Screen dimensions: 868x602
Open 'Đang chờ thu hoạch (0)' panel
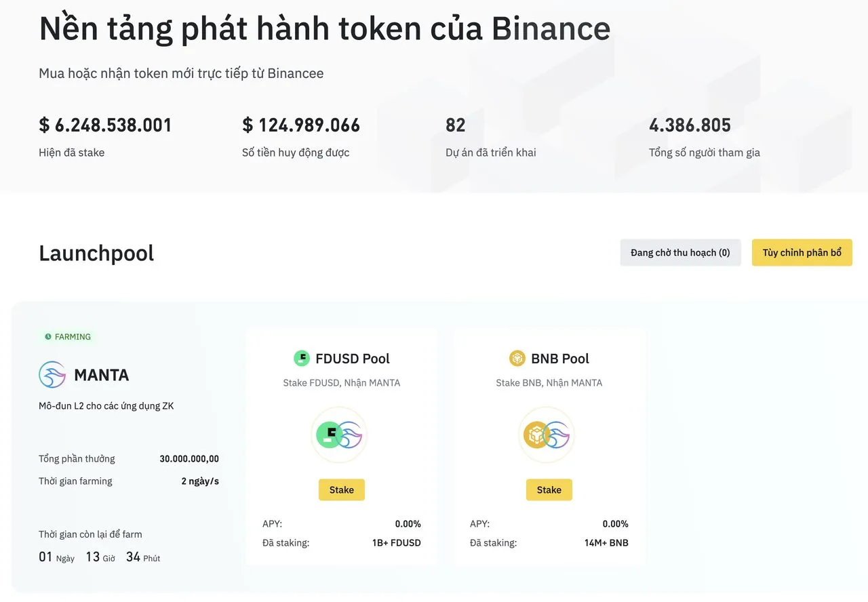click(x=680, y=252)
